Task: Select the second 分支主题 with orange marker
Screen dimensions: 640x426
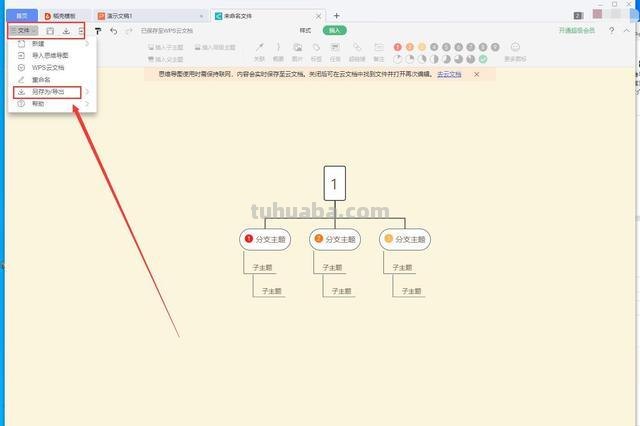Action: pyautogui.click(x=335, y=239)
